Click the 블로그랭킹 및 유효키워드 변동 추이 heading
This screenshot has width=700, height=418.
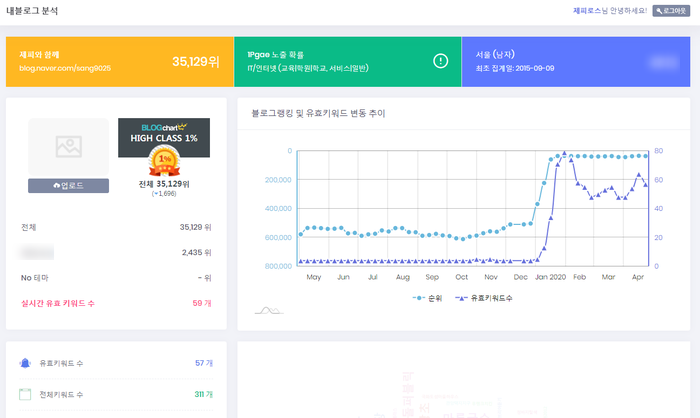coord(318,113)
